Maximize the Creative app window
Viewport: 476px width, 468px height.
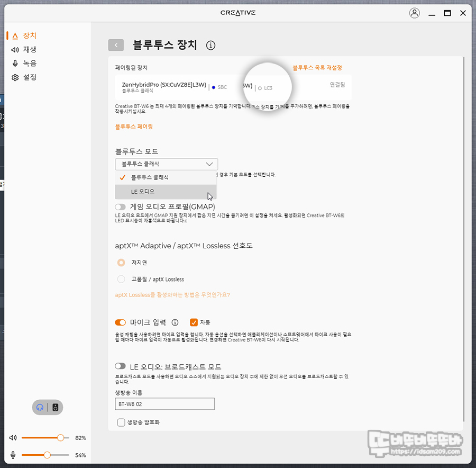pos(447,13)
